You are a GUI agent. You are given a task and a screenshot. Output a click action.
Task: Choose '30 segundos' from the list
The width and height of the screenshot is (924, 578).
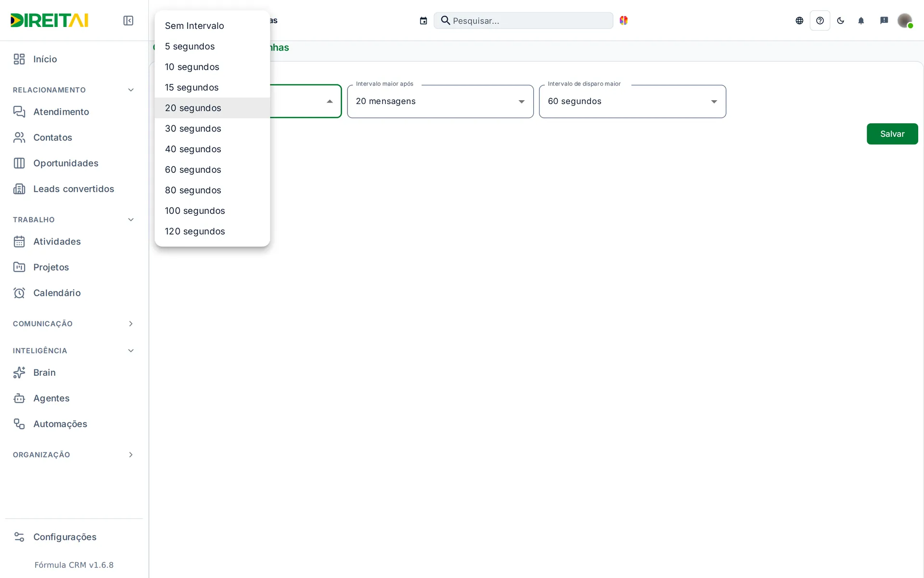pos(212,129)
